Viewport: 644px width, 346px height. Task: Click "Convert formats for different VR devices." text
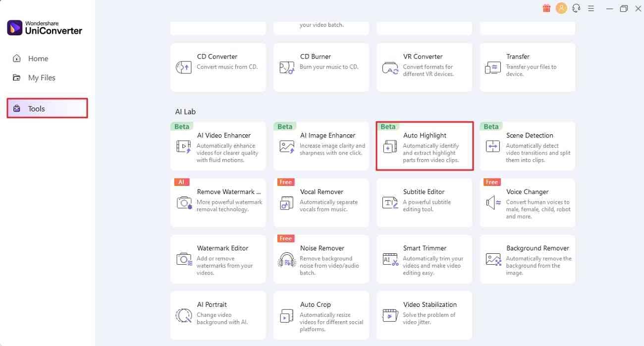point(428,70)
